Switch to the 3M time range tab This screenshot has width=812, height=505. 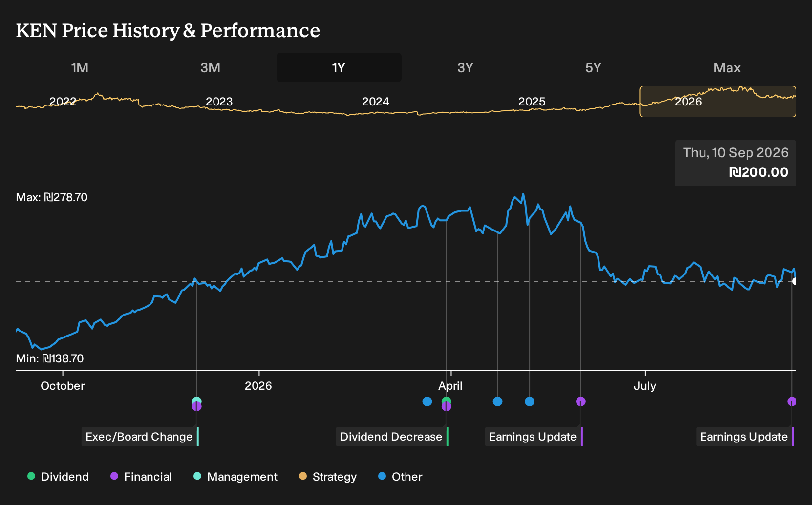(210, 67)
